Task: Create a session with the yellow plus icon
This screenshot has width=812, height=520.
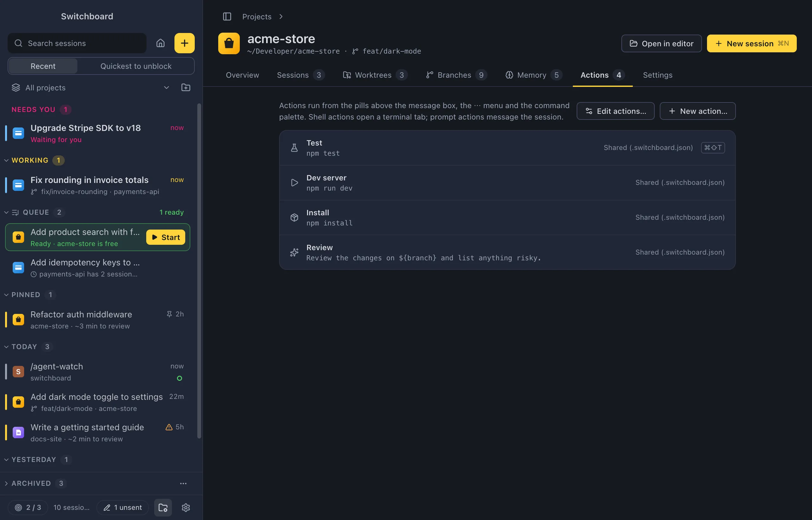Action: [184, 43]
